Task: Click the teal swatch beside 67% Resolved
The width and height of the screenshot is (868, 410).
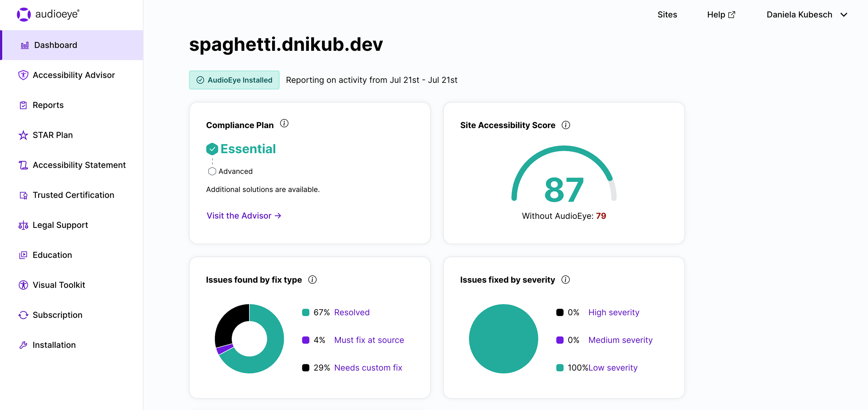Action: coord(306,312)
